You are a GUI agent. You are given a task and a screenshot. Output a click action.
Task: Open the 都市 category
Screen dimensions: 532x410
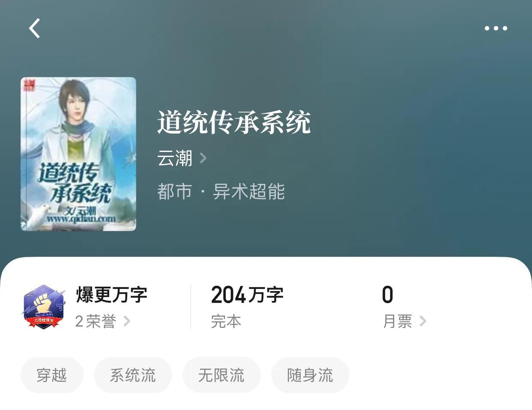tap(174, 191)
